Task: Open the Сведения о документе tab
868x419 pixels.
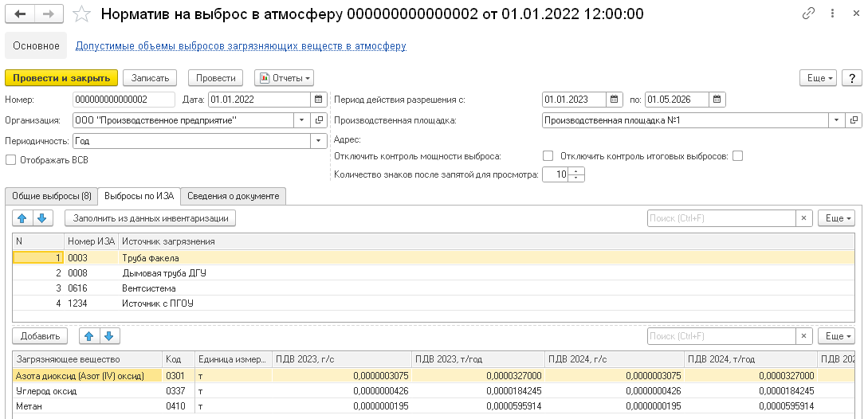Action: [233, 196]
